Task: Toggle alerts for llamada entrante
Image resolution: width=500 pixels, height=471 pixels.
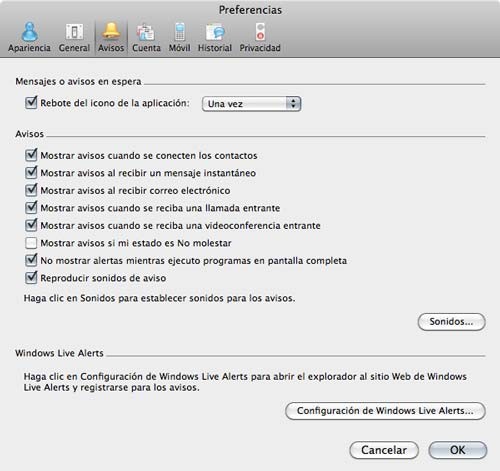Action: point(31,208)
